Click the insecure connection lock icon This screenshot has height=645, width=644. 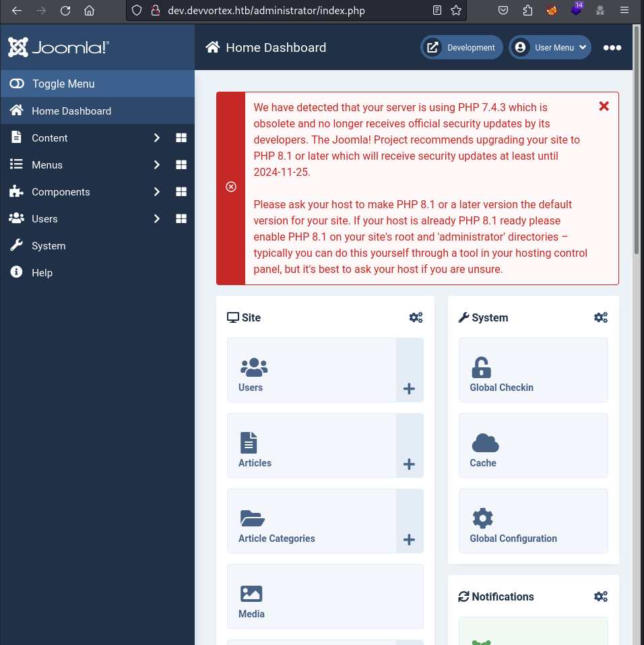coord(156,11)
